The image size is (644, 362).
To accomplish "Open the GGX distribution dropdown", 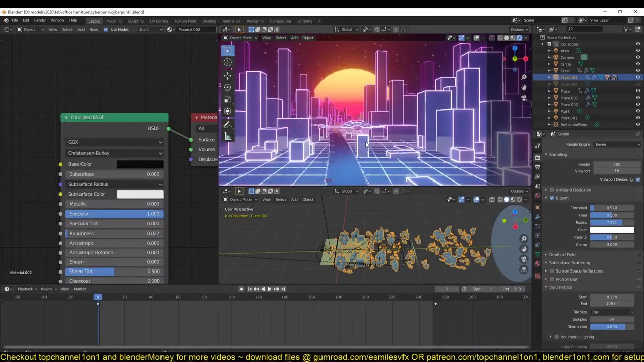I will coord(115,142).
